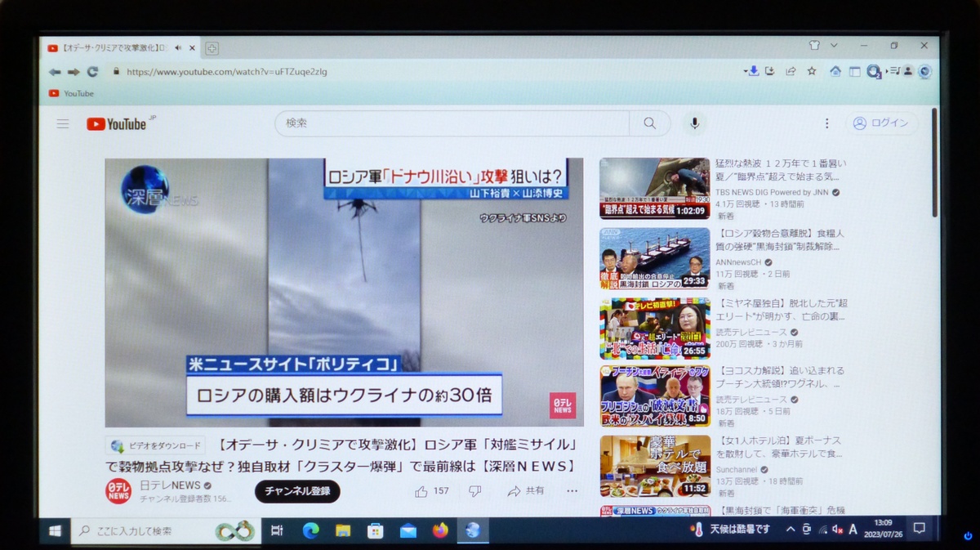Screen dimensions: 980x550
Task: Go to YouTube home via logo
Action: (x=117, y=124)
